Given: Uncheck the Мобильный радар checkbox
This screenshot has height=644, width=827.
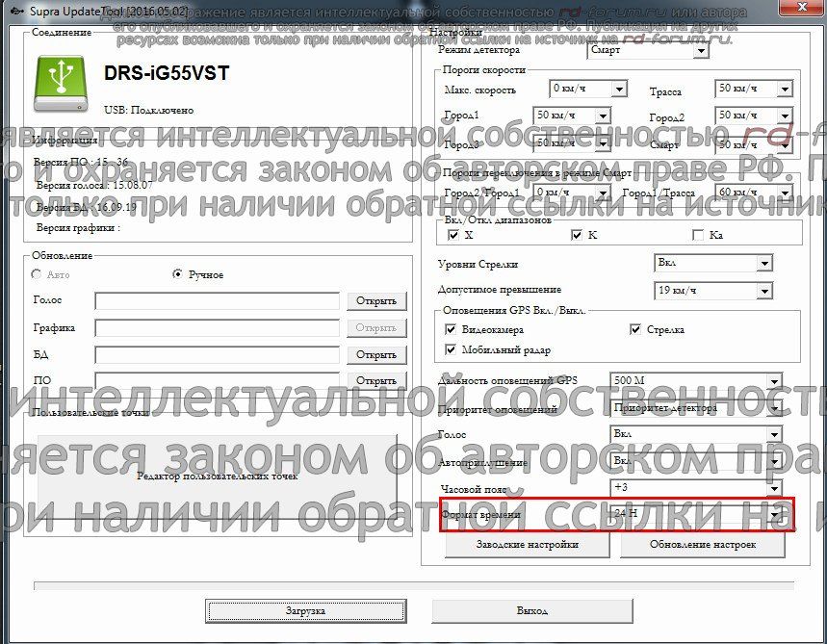Looking at the screenshot, I should pos(452,349).
